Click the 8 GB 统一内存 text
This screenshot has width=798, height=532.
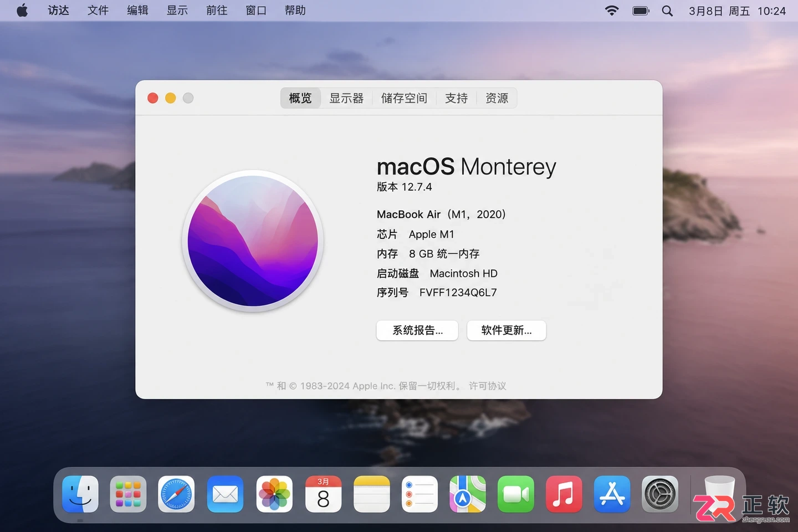(x=444, y=254)
